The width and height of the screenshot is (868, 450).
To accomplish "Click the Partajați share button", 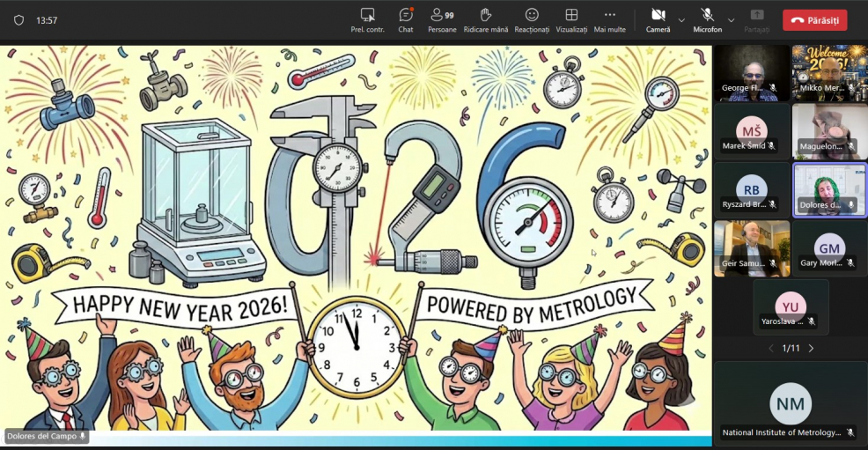I will click(757, 20).
